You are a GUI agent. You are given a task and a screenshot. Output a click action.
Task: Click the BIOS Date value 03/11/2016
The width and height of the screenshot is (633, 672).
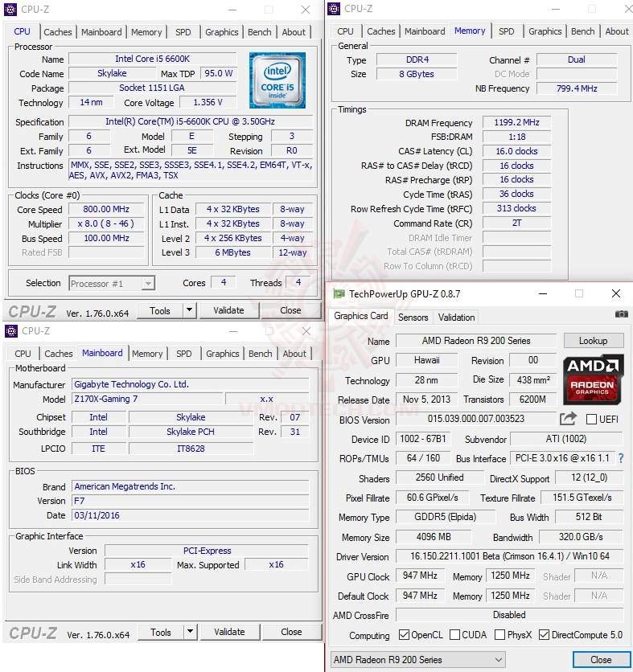[x=190, y=515]
